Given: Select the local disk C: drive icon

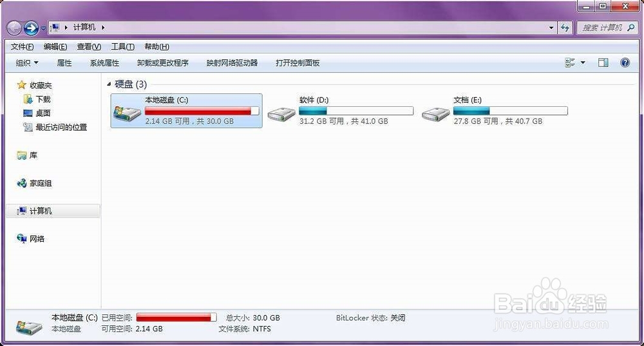Looking at the screenshot, I should [127, 112].
